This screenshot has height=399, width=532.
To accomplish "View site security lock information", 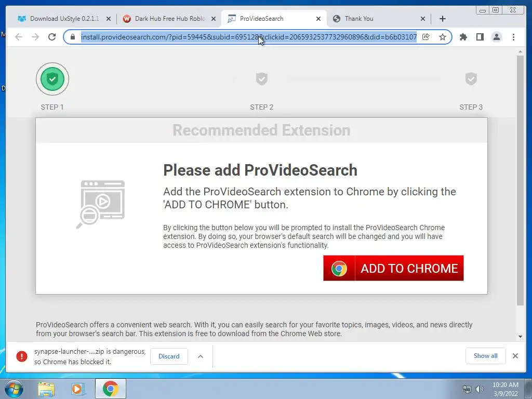I will 73,37.
